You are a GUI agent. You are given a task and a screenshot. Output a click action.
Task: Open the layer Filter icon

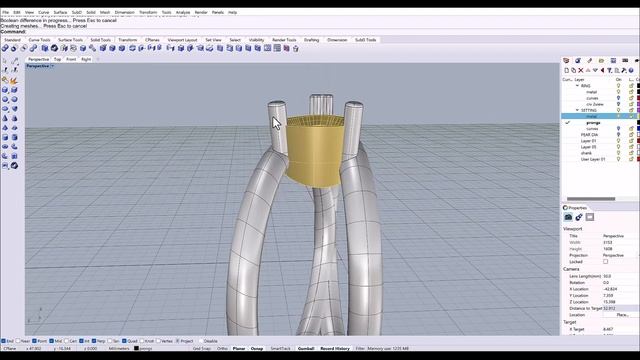click(609, 70)
